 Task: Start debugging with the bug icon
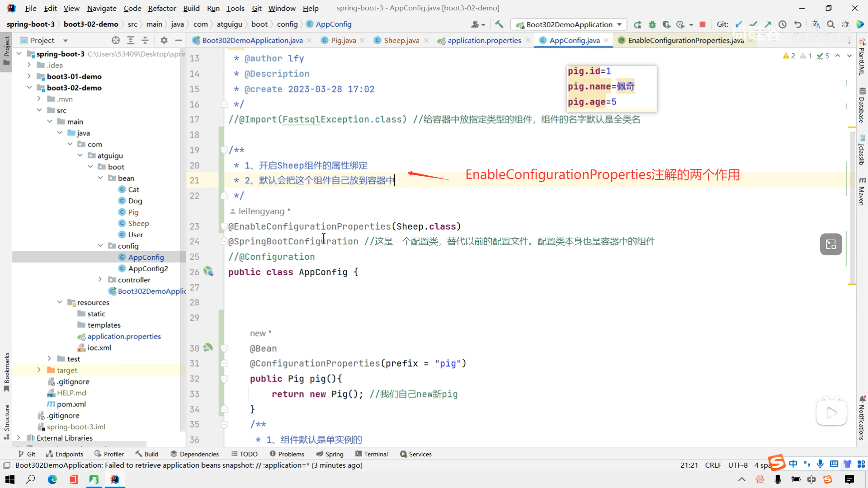(652, 24)
